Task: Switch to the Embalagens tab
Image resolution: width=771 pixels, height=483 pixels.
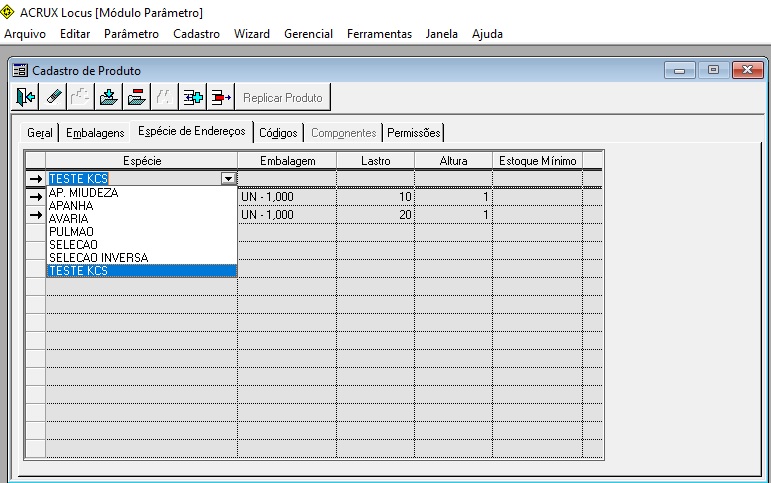Action: (95, 133)
